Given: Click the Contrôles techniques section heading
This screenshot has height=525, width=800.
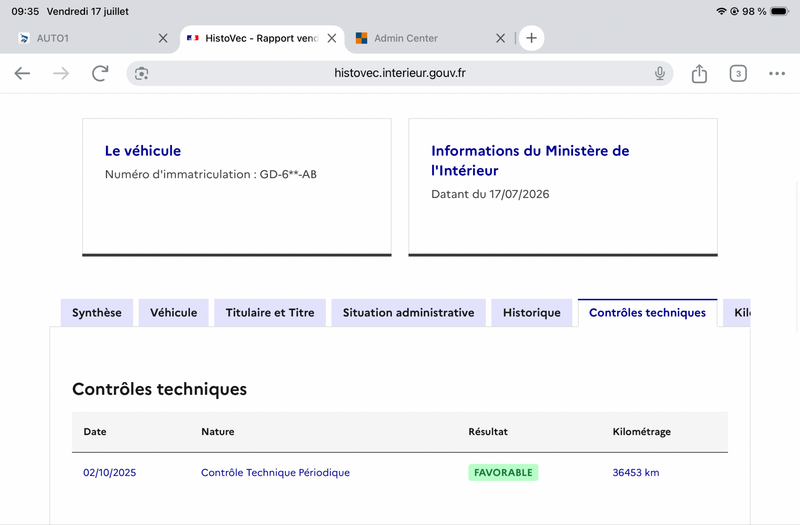Looking at the screenshot, I should [x=159, y=389].
